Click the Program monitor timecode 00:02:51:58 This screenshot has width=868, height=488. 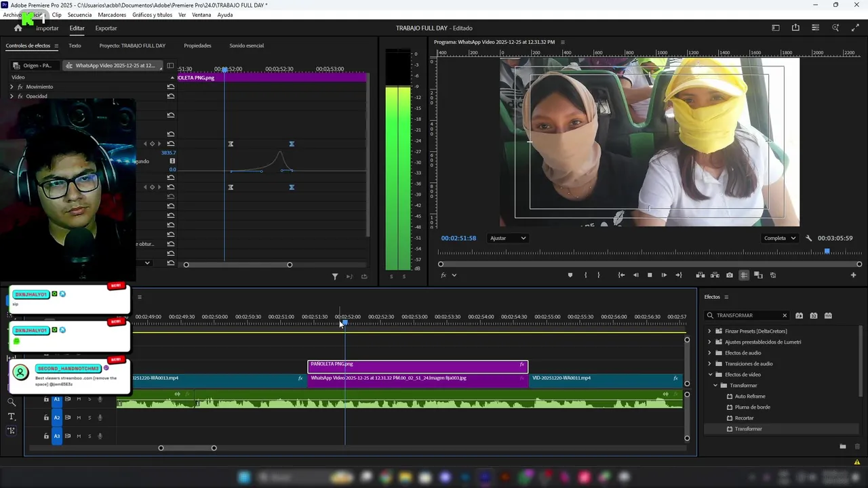(458, 239)
